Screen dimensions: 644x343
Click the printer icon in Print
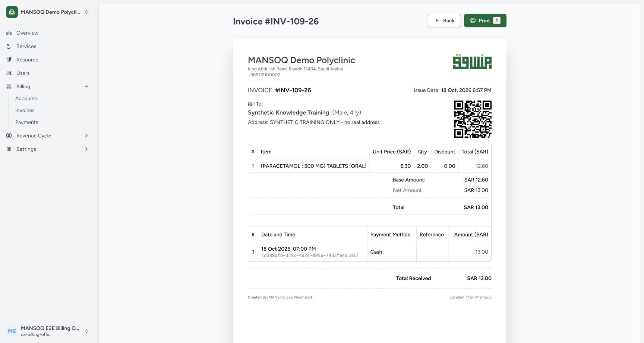(x=473, y=20)
